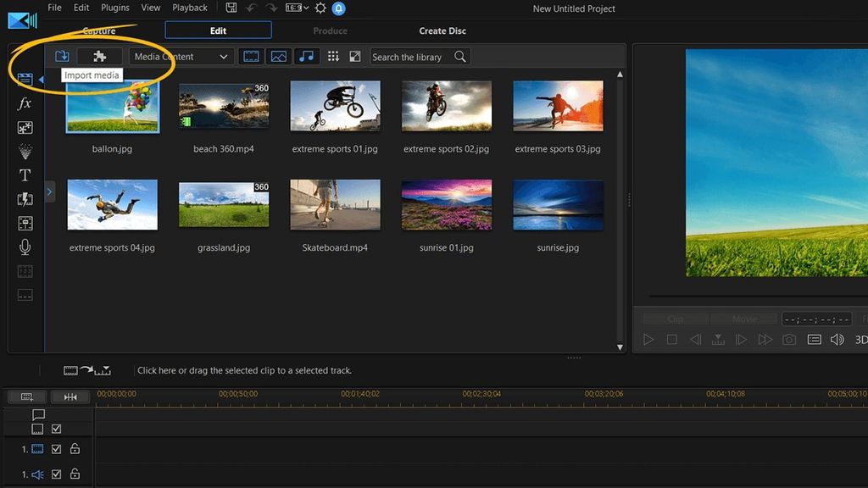Viewport: 868px width, 488px height.
Task: Click the Import Media toolbar icon
Action: coord(62,56)
